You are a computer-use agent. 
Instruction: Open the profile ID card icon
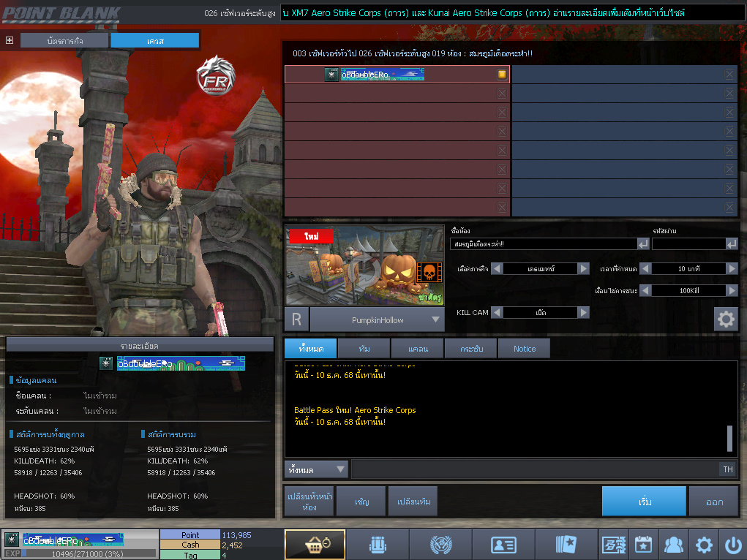(503, 545)
